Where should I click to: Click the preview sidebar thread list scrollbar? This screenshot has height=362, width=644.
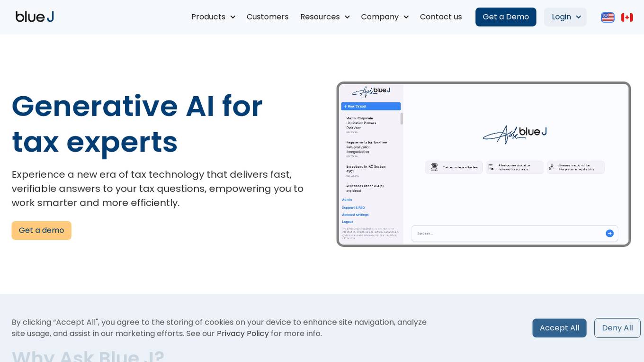click(x=402, y=118)
